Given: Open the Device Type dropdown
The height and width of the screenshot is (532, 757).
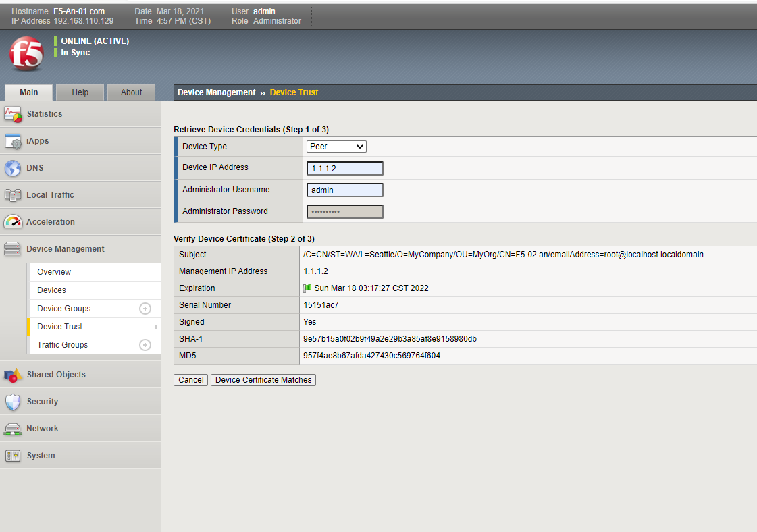Looking at the screenshot, I should point(336,147).
